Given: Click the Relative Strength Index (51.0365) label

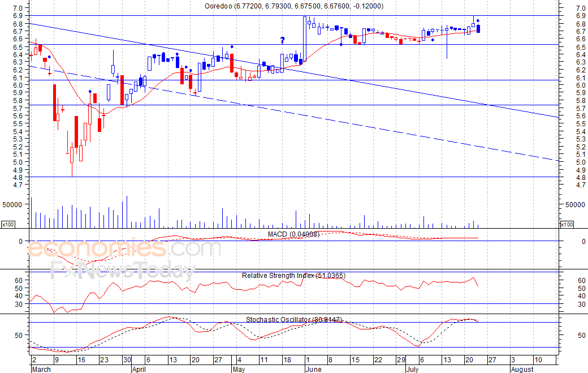Looking at the screenshot, I should tap(293, 276).
